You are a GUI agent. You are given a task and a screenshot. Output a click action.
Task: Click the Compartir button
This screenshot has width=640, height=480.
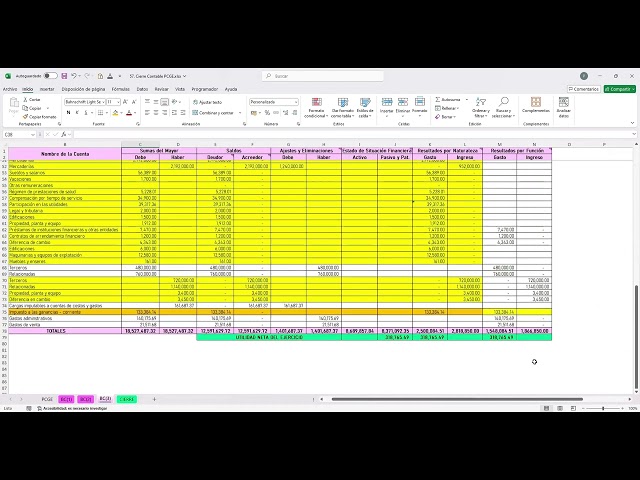pos(620,89)
